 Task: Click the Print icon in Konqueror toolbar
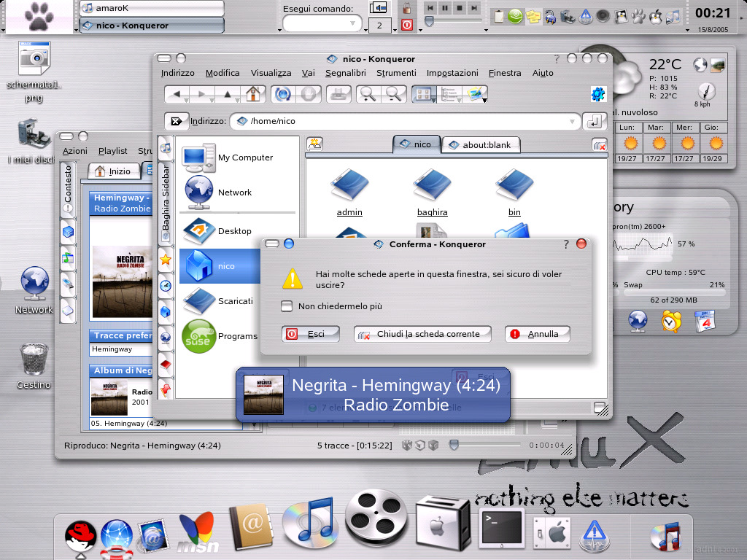(338, 94)
